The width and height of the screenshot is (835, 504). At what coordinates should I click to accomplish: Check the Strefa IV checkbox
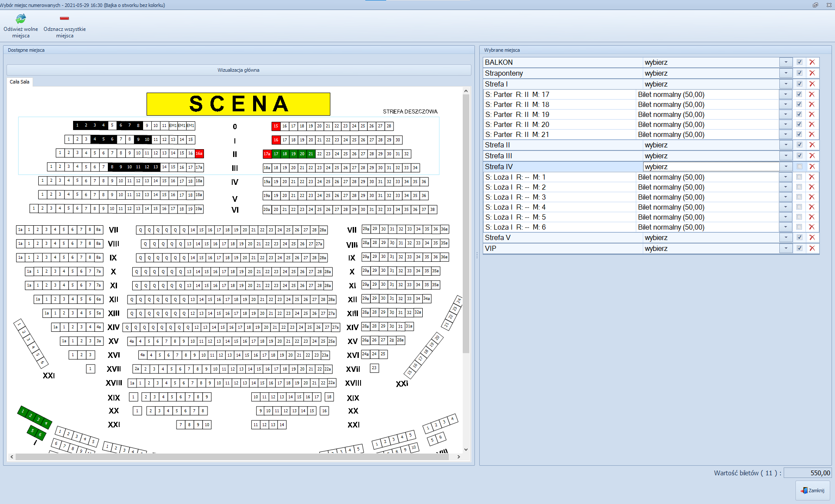[799, 167]
